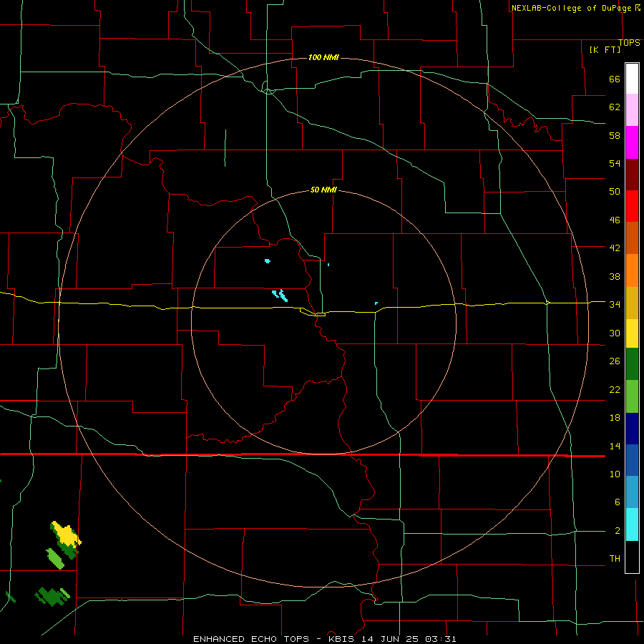Click the legend value '62'

615,107
